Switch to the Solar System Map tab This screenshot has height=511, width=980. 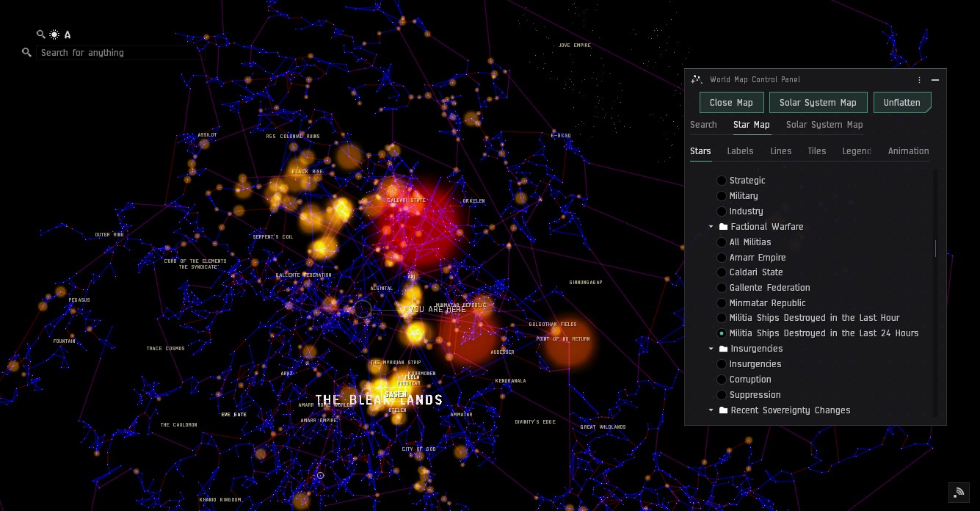click(824, 125)
